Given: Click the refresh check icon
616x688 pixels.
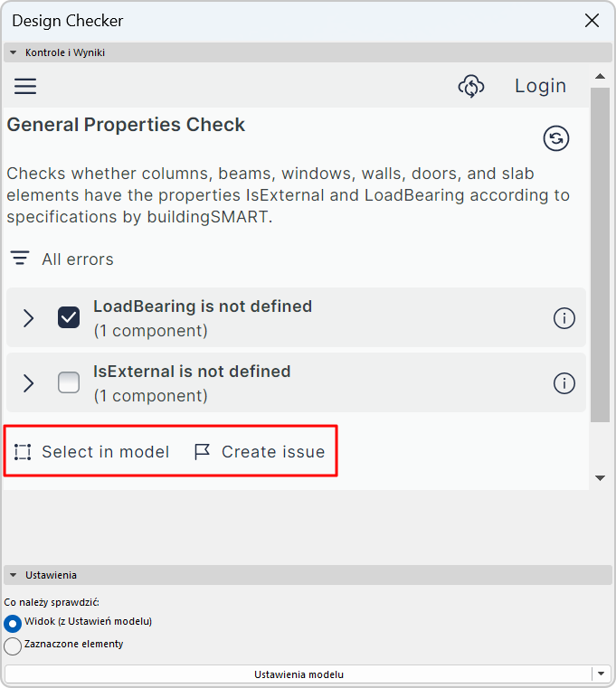Looking at the screenshot, I should pos(556,138).
